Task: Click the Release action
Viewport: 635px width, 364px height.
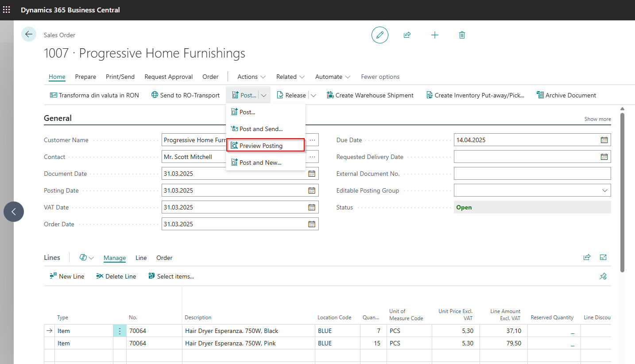Action: coord(291,95)
